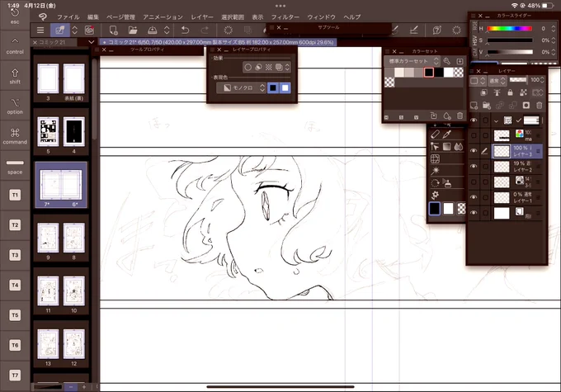Image resolution: width=561 pixels, height=392 pixels.
Task: Click the help question-mark icon in the command bar
Action: tap(437, 31)
